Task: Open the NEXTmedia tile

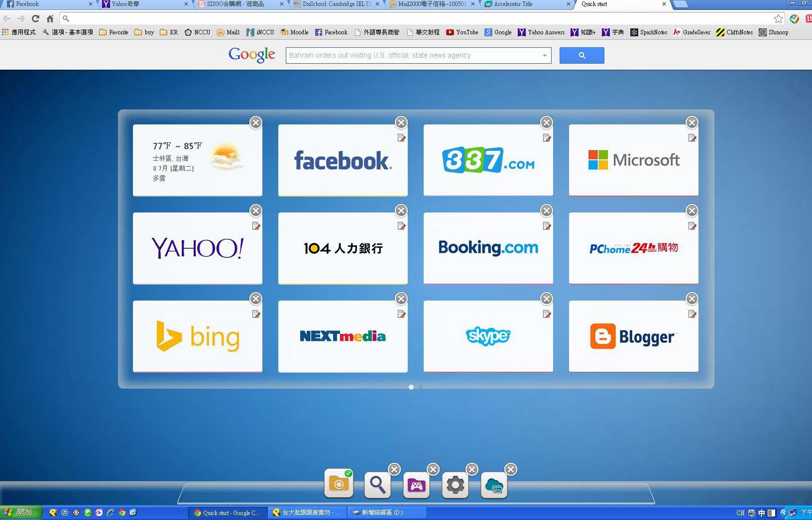Action: [x=343, y=336]
